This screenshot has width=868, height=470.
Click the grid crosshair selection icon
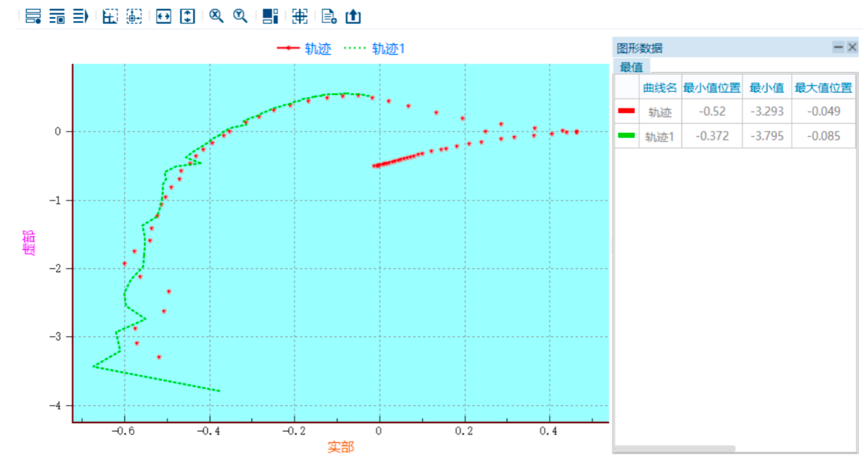299,17
